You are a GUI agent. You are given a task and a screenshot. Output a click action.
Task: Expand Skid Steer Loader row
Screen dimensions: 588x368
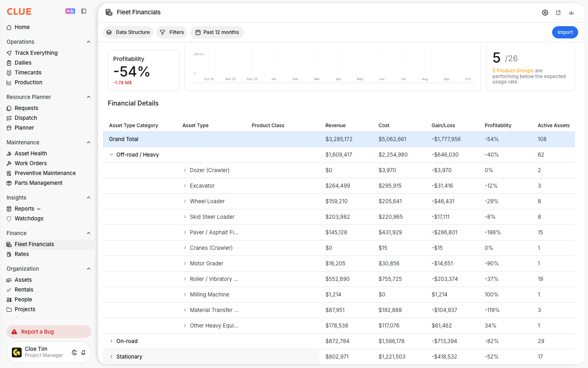coord(185,217)
